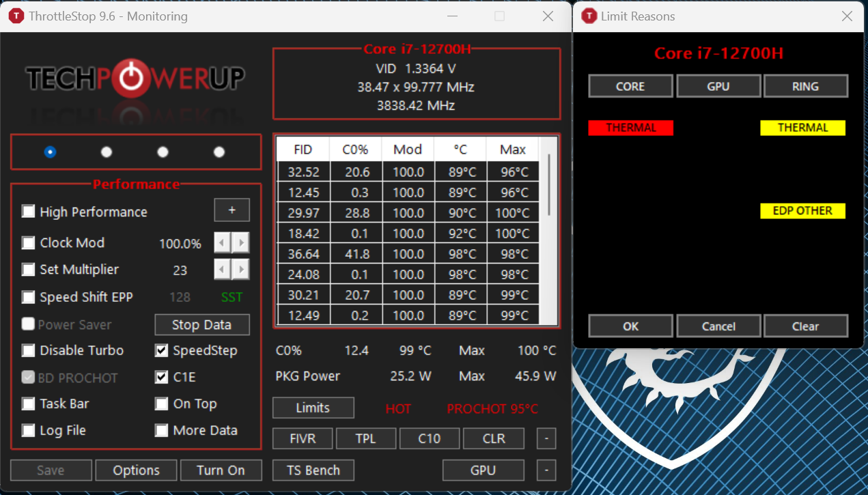868x495 pixels.
Task: Enable the Log File checkbox
Action: (x=28, y=430)
